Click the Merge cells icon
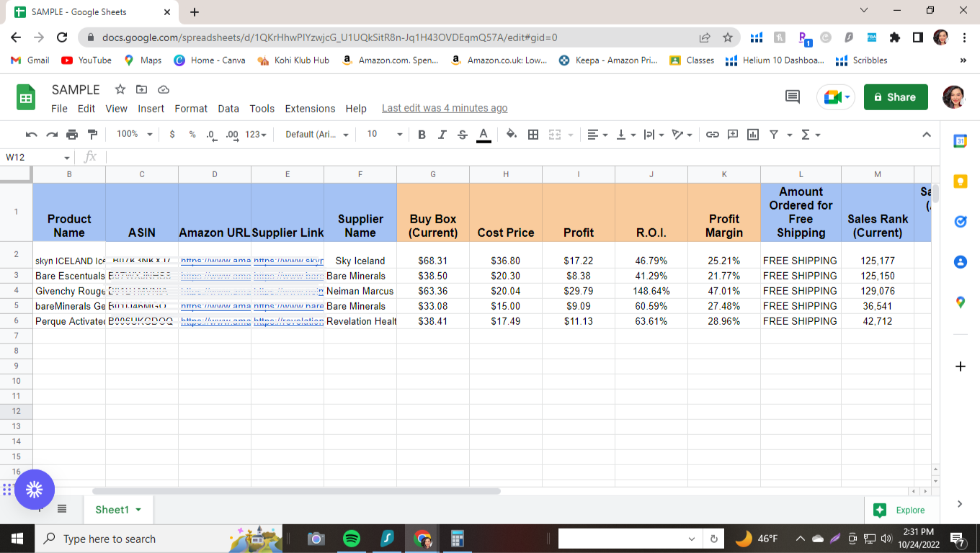 coord(555,135)
